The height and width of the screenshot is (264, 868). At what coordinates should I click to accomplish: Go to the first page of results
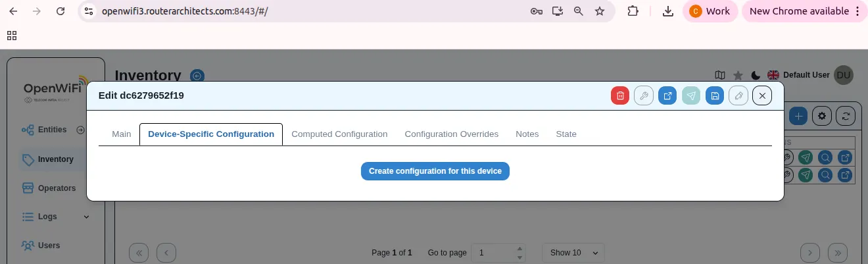coord(139,253)
